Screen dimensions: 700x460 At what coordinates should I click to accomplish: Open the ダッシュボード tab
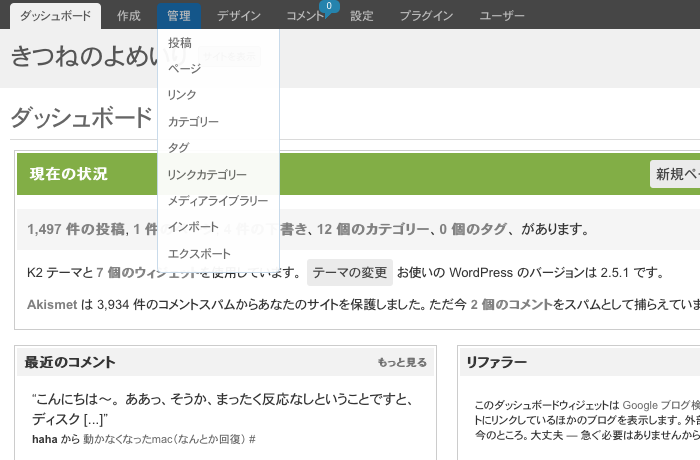(x=55, y=16)
